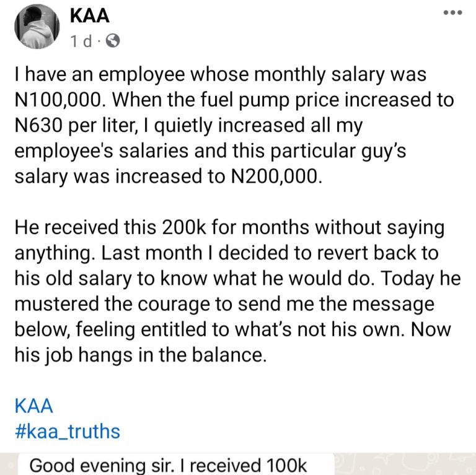
Task: Click the globe public audience icon
Action: coord(113,41)
